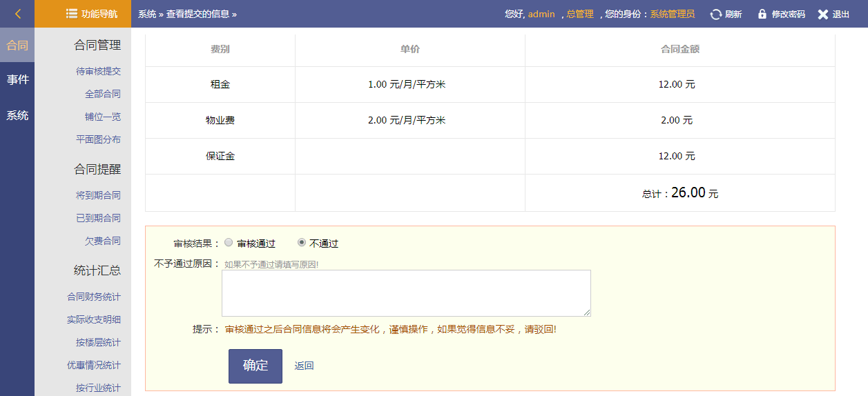Open 按楼层统计 menu item
The width and height of the screenshot is (868, 396).
coord(98,342)
